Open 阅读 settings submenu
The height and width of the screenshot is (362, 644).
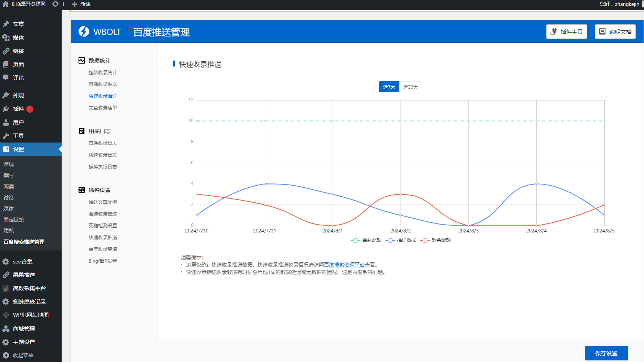(x=9, y=186)
